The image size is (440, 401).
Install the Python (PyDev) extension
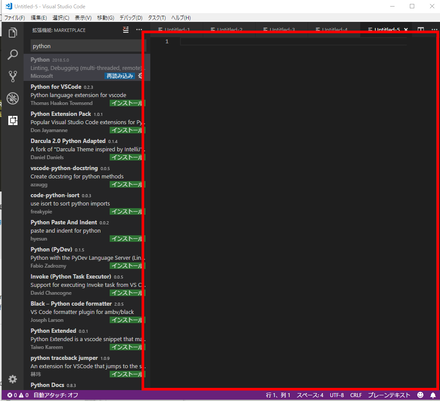127,266
